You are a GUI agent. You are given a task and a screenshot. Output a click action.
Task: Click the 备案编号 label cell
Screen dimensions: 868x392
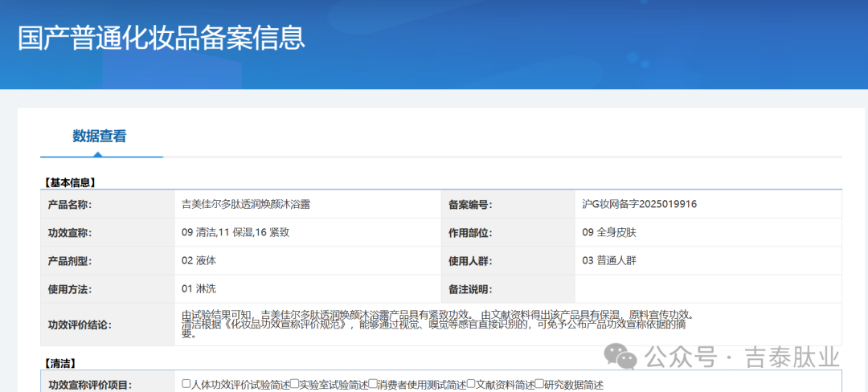(508, 205)
